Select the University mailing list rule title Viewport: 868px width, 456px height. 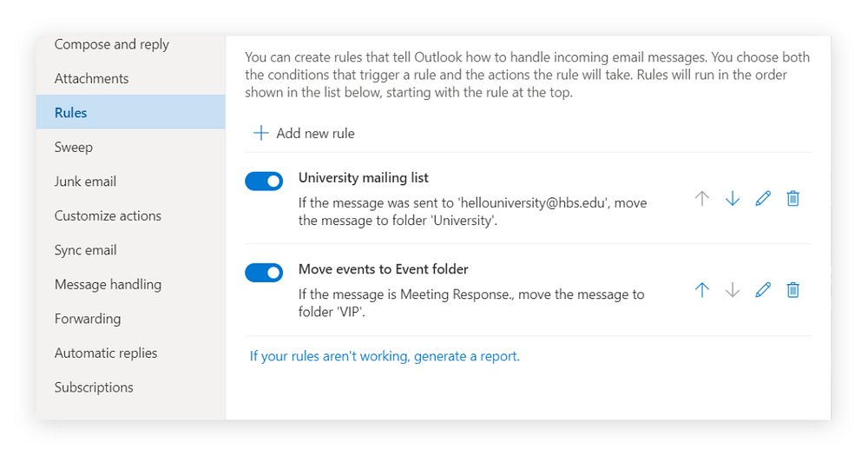(363, 178)
